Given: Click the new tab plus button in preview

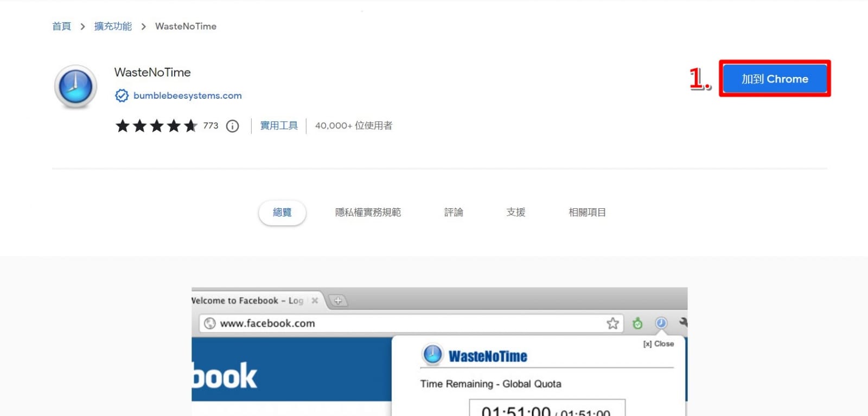Looking at the screenshot, I should (338, 300).
